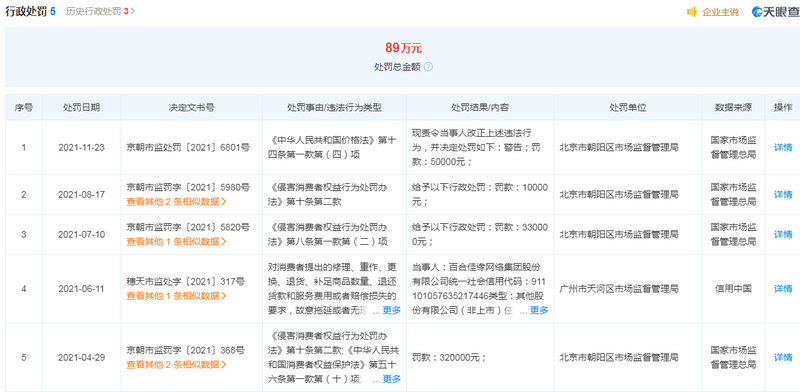Click the 企业主说 speaker icon

692,12
